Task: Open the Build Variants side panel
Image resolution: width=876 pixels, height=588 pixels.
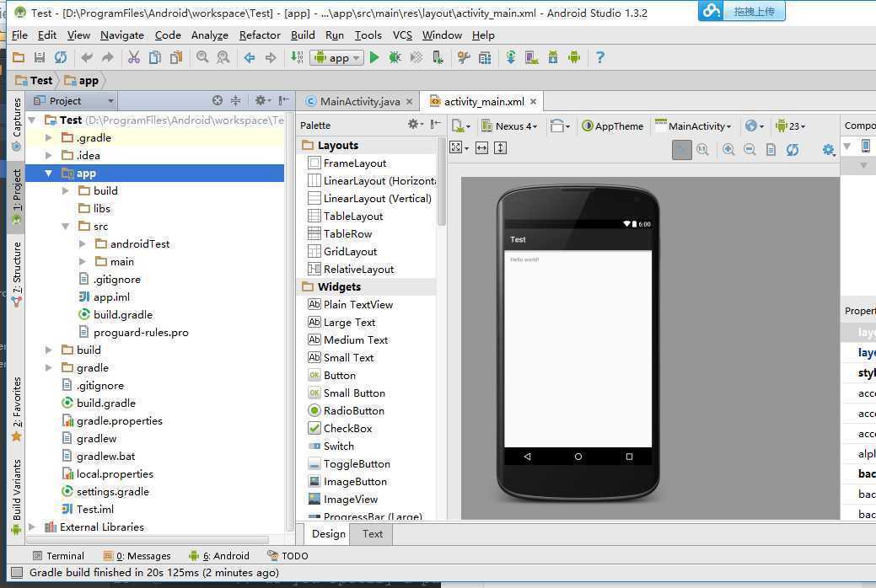Action: [x=16, y=496]
